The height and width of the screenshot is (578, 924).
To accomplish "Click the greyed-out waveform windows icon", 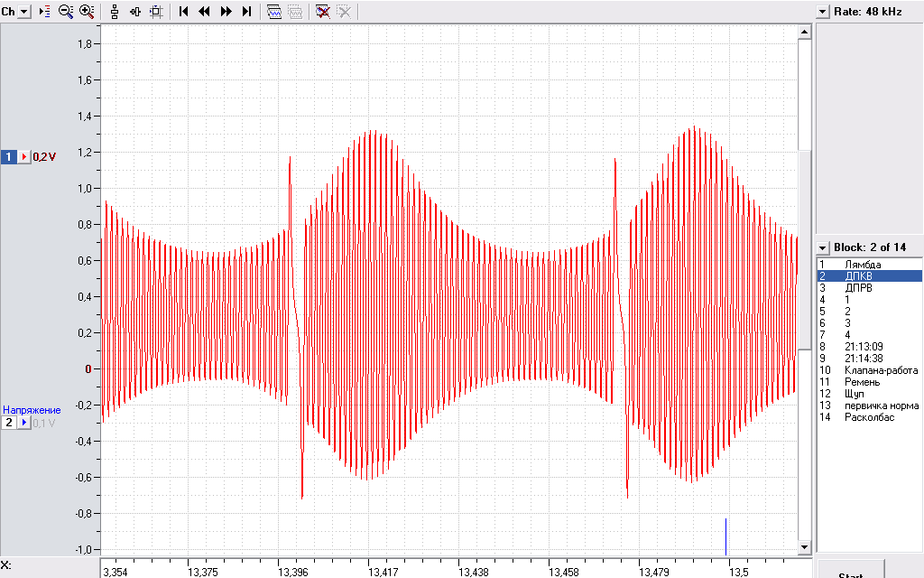I will pos(295,11).
